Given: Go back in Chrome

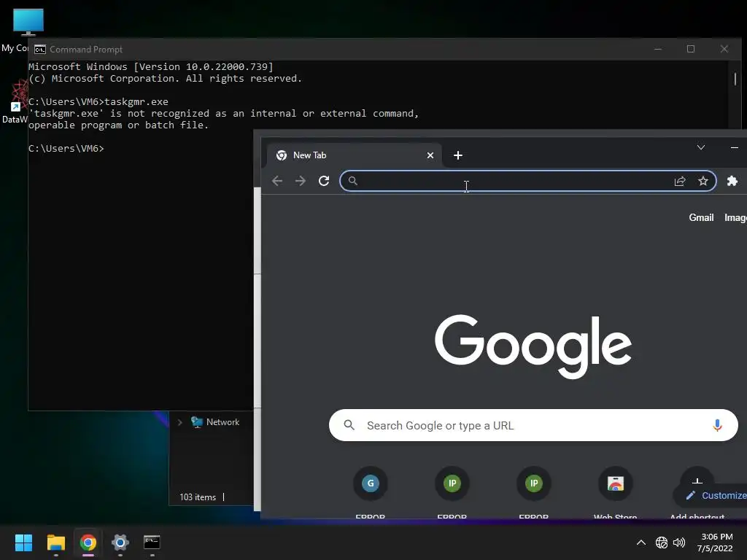Looking at the screenshot, I should pos(277,181).
